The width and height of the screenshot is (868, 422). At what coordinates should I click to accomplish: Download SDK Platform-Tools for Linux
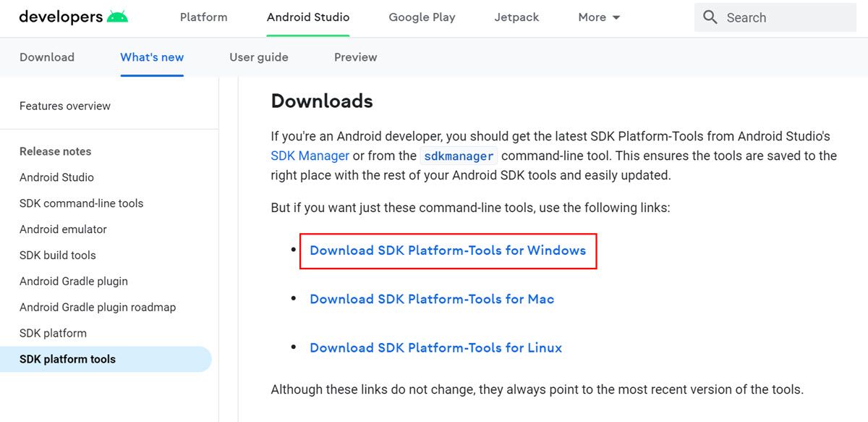tap(435, 347)
